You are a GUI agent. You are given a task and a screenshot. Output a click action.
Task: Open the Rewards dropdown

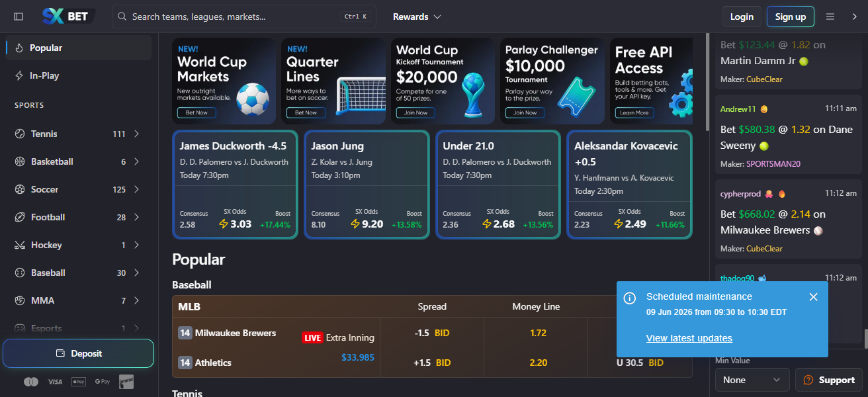(417, 17)
